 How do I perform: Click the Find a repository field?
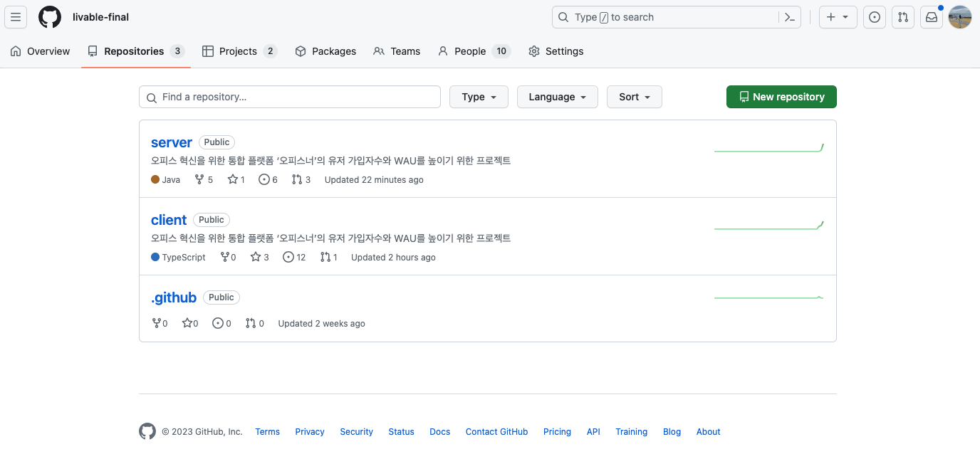(290, 97)
